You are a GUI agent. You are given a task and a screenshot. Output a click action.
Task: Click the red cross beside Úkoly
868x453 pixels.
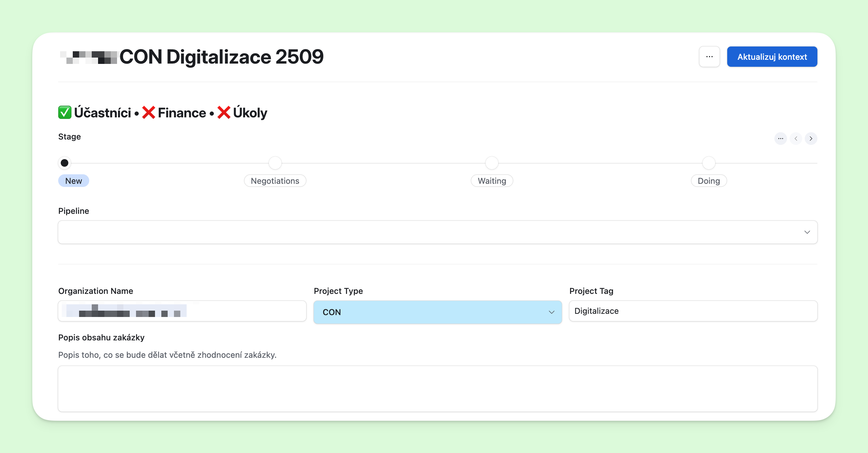pyautogui.click(x=224, y=113)
